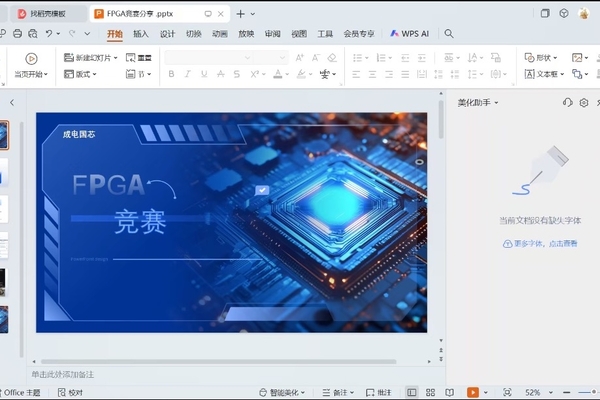The image size is (600, 400).
Task: Click new tab plus button
Action: tap(240, 14)
